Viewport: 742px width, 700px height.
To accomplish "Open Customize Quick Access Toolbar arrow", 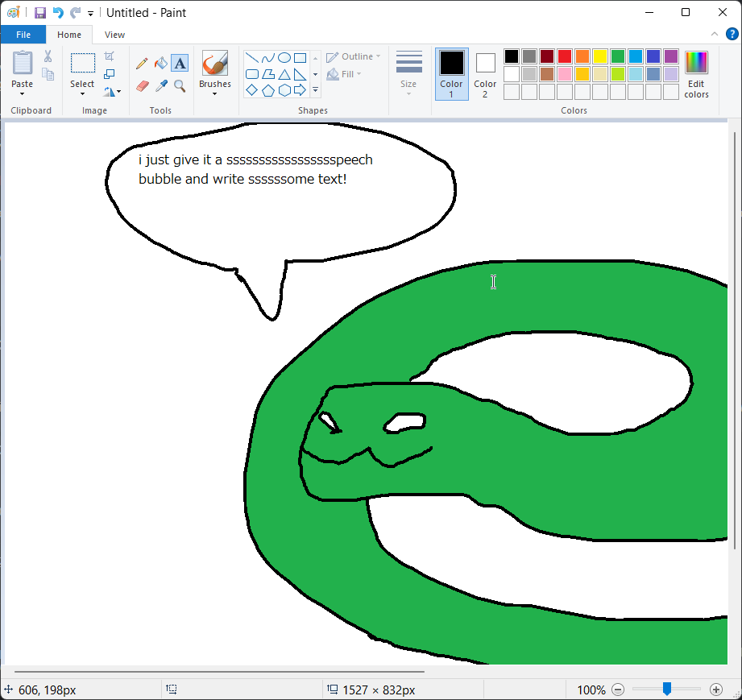I will point(90,13).
